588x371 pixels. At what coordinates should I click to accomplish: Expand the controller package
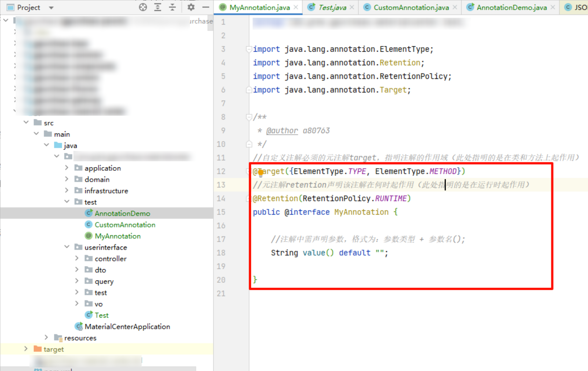77,258
